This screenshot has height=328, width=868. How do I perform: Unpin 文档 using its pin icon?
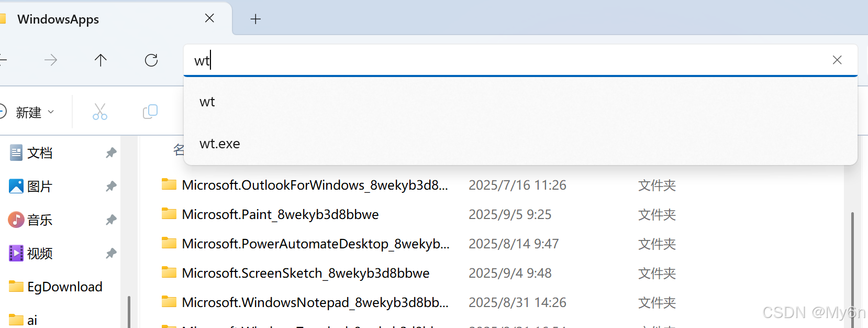point(111,153)
